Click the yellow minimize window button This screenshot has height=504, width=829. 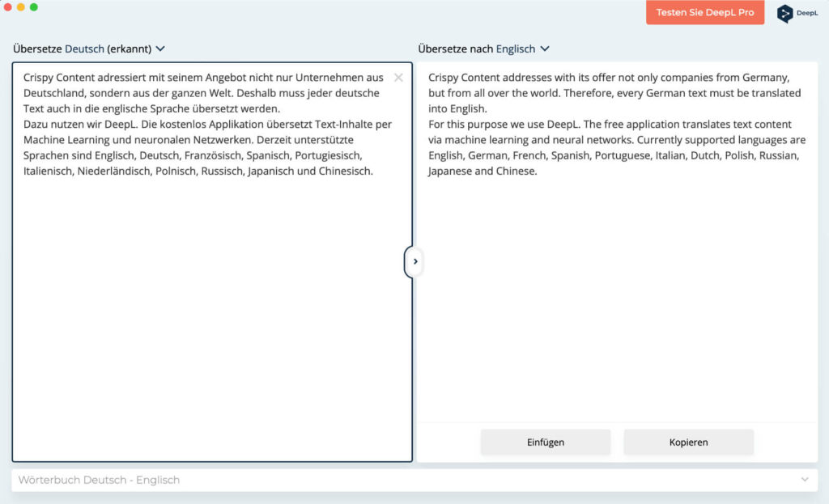[x=20, y=6]
